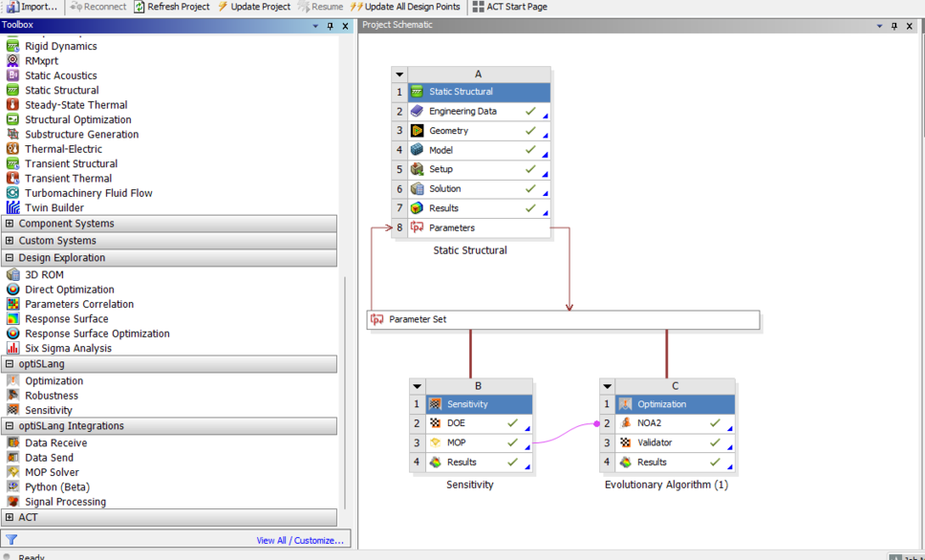This screenshot has width=925, height=560.
Task: Select the Signal Processing icon
Action: point(12,502)
